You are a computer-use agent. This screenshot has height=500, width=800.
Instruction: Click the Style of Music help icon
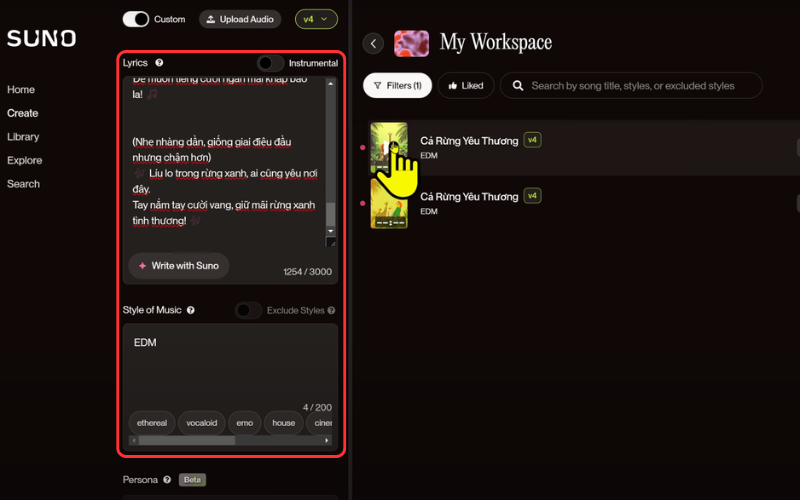coord(190,310)
